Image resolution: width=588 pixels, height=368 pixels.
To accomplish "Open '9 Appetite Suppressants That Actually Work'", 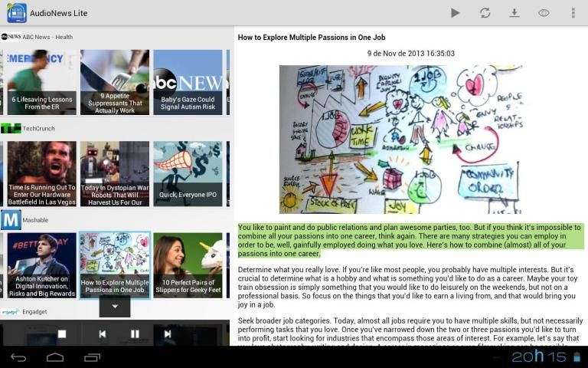I will point(115,82).
